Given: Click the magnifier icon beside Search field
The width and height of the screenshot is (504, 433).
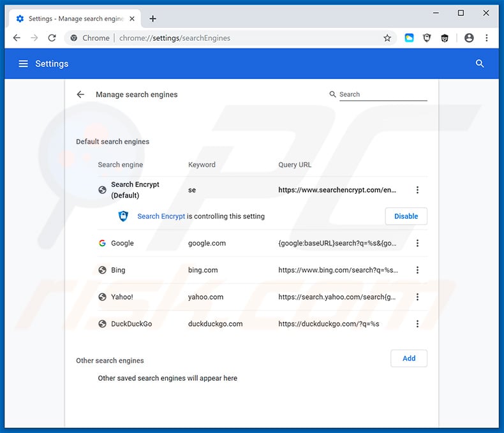Looking at the screenshot, I should click(332, 94).
